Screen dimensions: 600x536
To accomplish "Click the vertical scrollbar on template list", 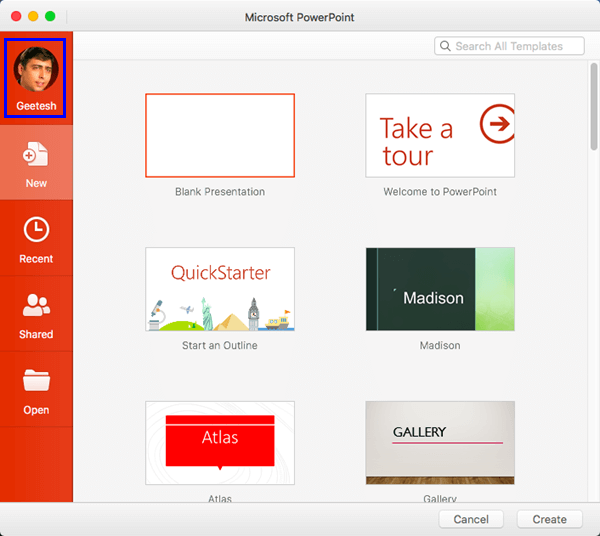I will (594, 110).
